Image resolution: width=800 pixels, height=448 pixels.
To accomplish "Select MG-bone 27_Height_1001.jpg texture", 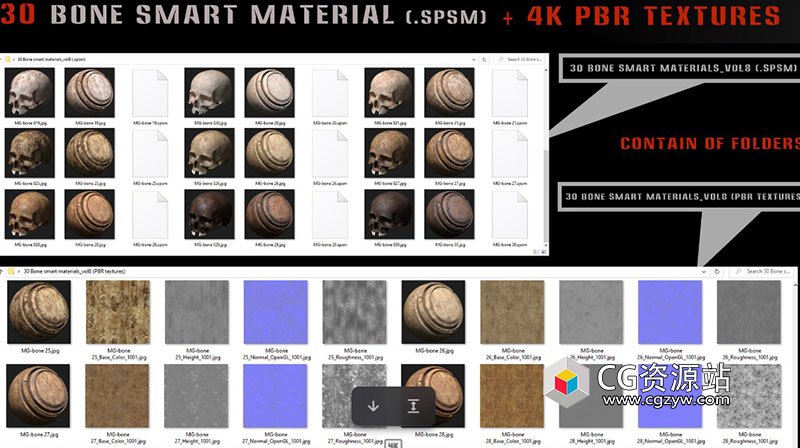I will pos(196,396).
